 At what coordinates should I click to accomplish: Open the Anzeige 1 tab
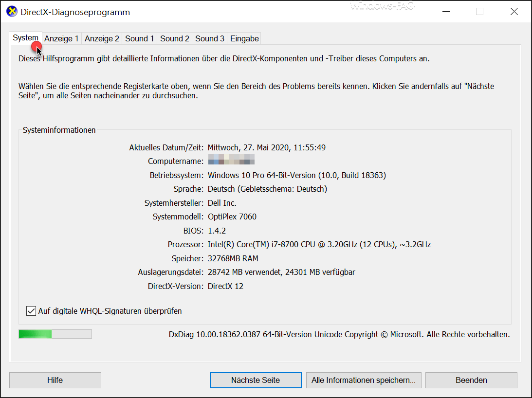coord(61,38)
